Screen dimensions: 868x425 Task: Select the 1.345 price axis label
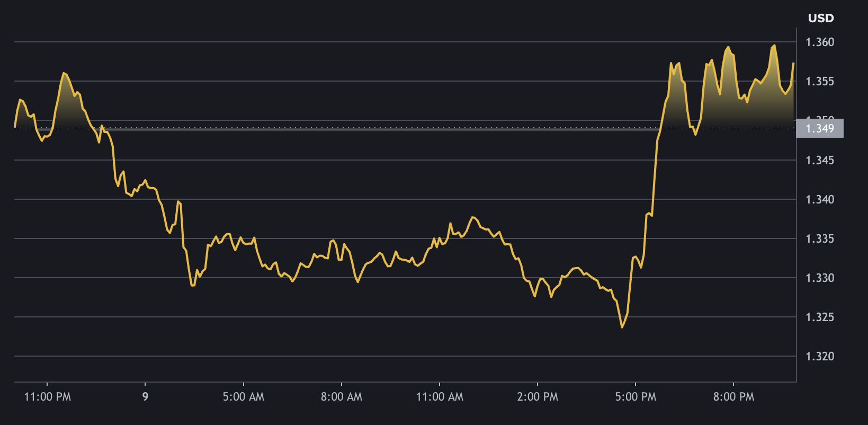(819, 160)
